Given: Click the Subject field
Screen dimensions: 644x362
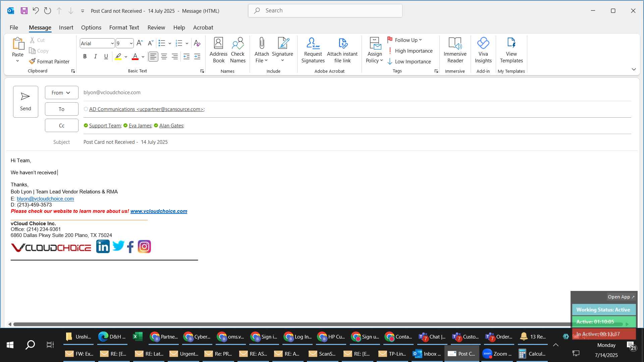Looking at the screenshot, I should point(357,142).
